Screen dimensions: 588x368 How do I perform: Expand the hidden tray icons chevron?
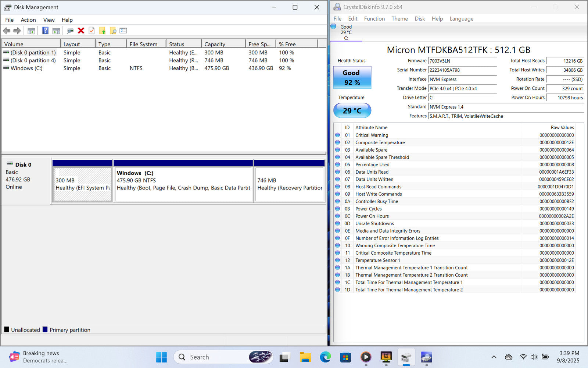tap(494, 357)
